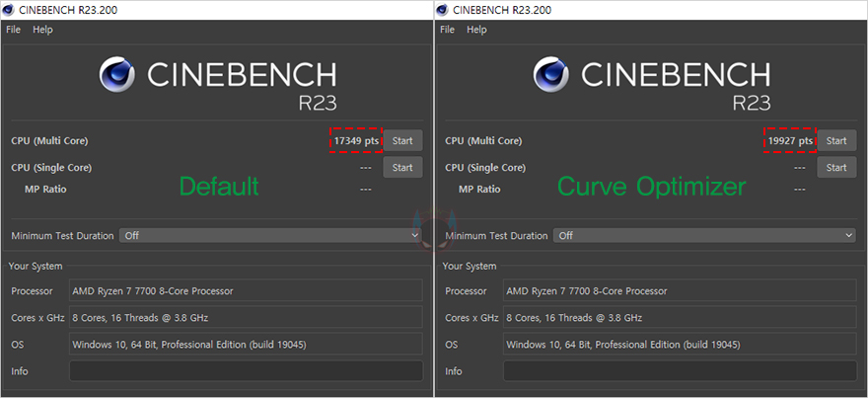Click the Cinebench sphere logo in right window

pos(550,74)
